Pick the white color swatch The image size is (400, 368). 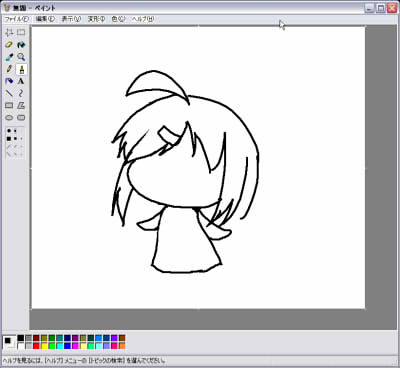point(21,346)
